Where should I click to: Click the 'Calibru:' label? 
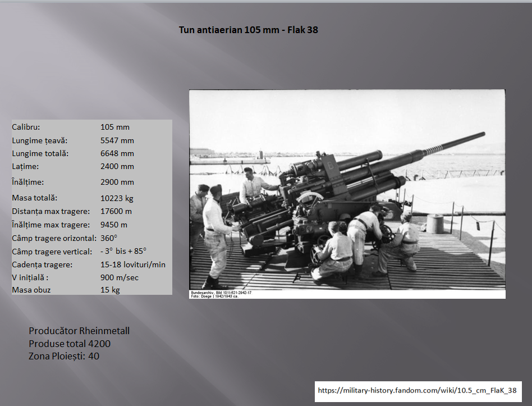(x=26, y=127)
